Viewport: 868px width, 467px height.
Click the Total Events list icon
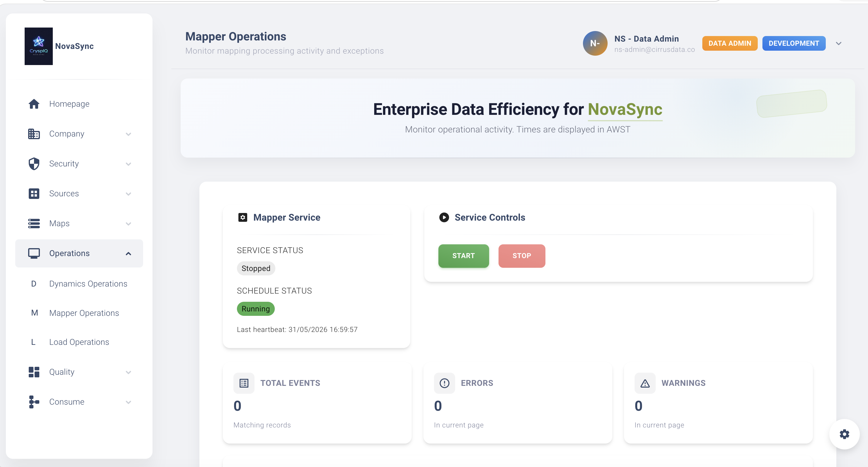(x=244, y=383)
